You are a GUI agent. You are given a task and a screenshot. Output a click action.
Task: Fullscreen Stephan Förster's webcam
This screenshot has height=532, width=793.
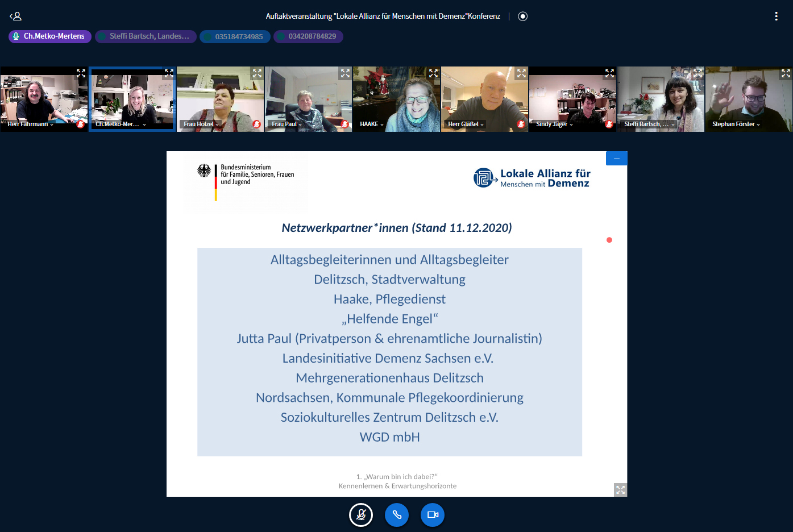786,73
